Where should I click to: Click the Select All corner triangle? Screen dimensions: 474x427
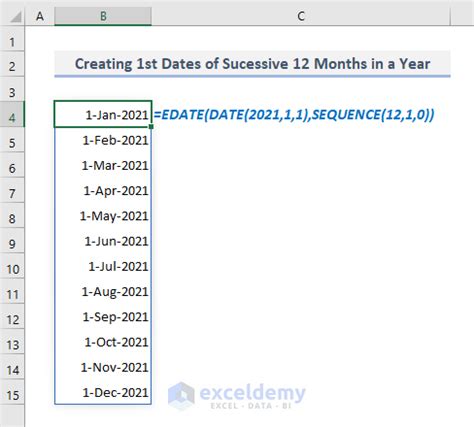pyautogui.click(x=15, y=17)
